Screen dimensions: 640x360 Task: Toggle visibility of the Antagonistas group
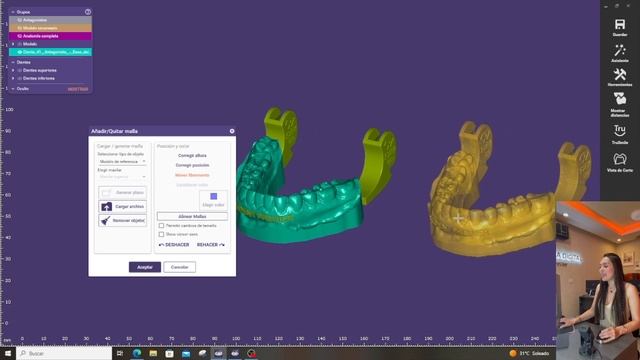[x=19, y=20]
